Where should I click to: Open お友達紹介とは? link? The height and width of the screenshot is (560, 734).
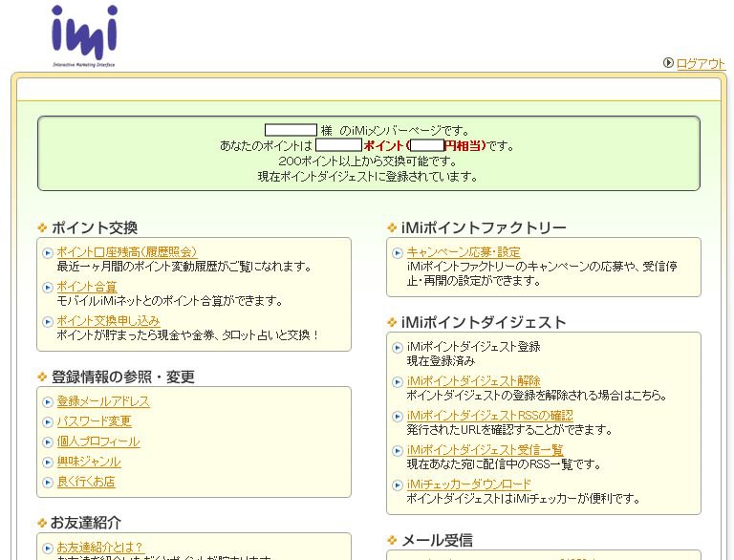(99, 547)
